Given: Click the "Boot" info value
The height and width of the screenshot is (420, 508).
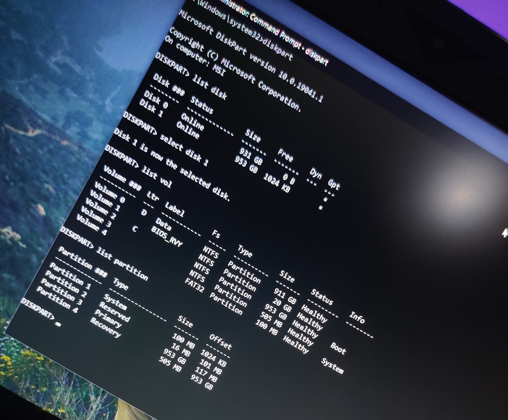Looking at the screenshot, I should [x=338, y=348].
